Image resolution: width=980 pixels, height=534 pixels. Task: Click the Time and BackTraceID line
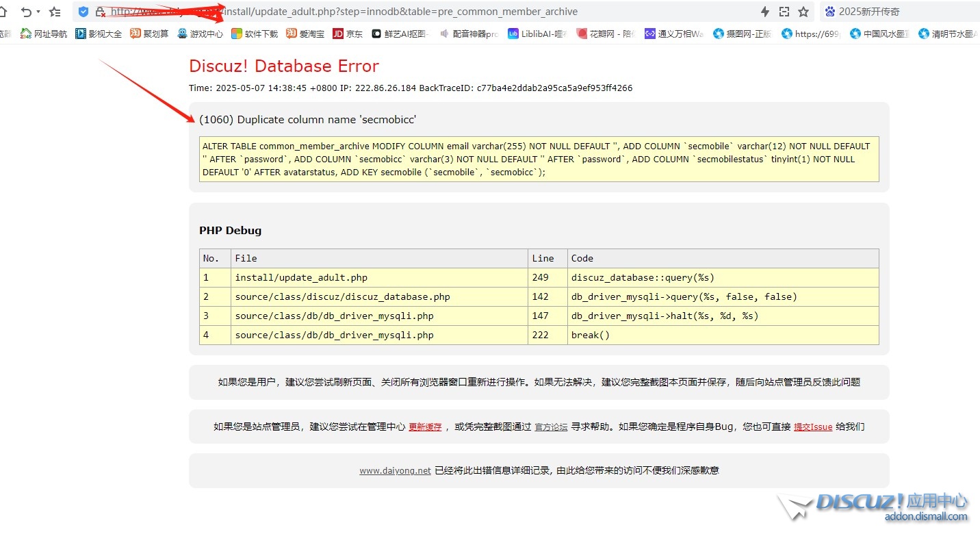point(411,88)
